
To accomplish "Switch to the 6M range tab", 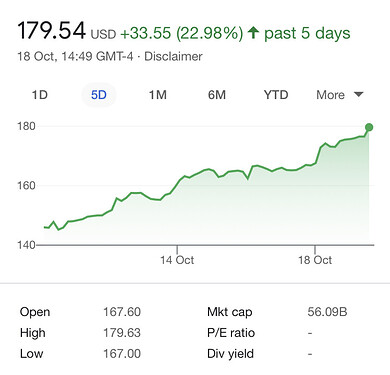I will tap(217, 95).
